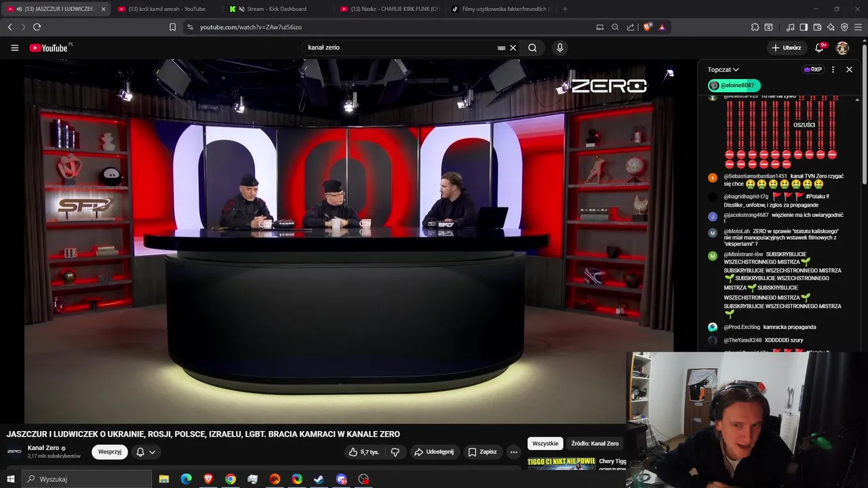
Task: Open the Windows Start menu
Action: click(10, 479)
